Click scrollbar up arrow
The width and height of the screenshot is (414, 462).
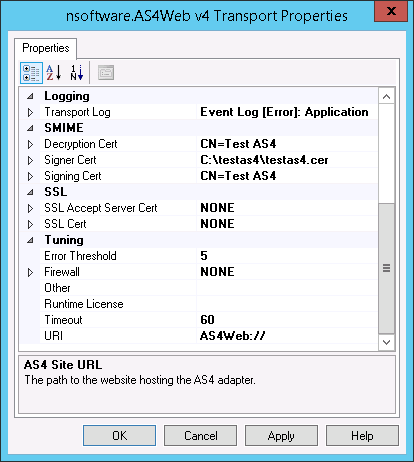[x=387, y=97]
